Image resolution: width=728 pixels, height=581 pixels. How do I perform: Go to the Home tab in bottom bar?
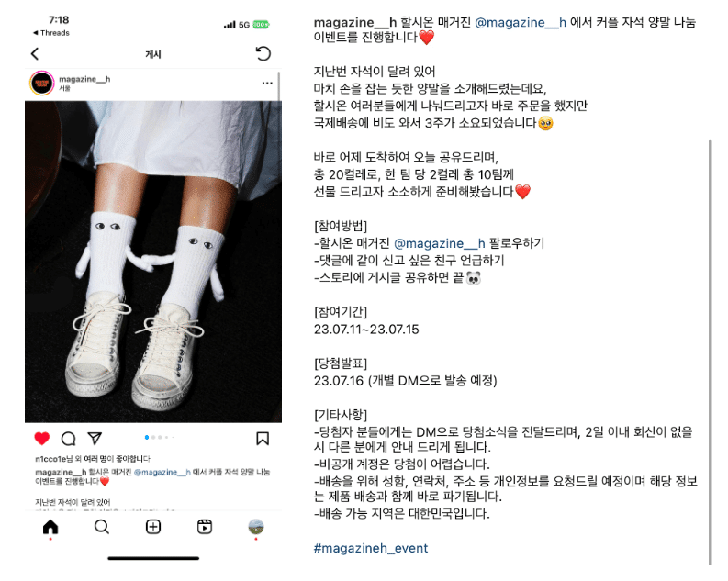pyautogui.click(x=50, y=527)
